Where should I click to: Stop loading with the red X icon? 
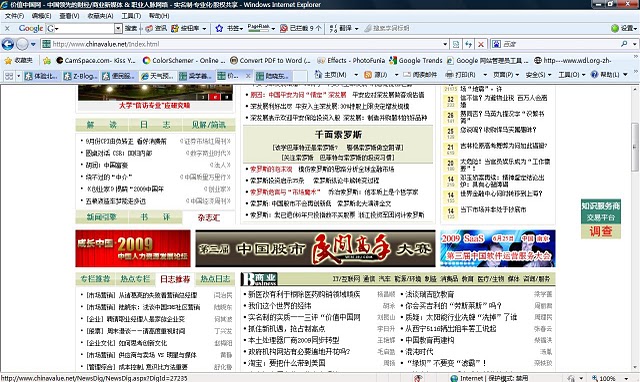(481, 44)
